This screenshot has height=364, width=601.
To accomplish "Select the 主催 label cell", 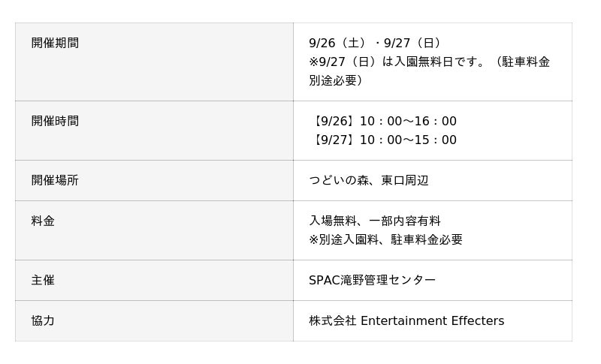I will point(154,280).
